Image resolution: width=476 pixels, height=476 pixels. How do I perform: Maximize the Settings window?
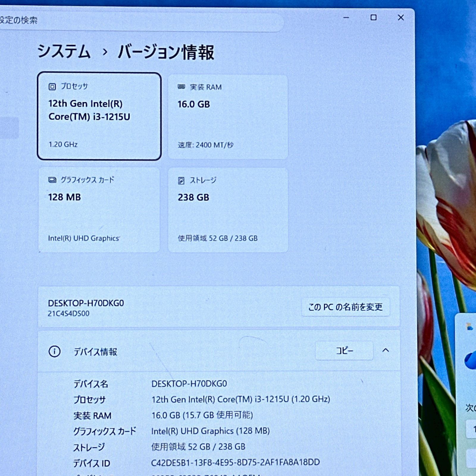pos(373,18)
